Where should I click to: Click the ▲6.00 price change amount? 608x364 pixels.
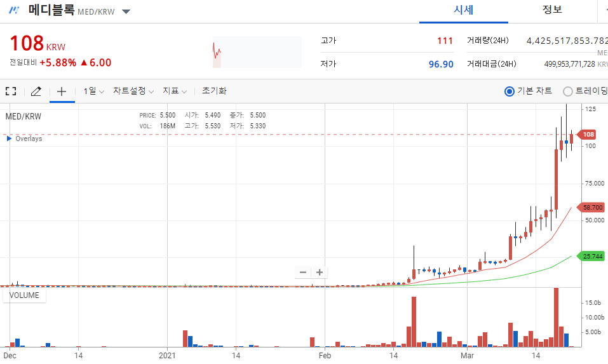tap(96, 63)
